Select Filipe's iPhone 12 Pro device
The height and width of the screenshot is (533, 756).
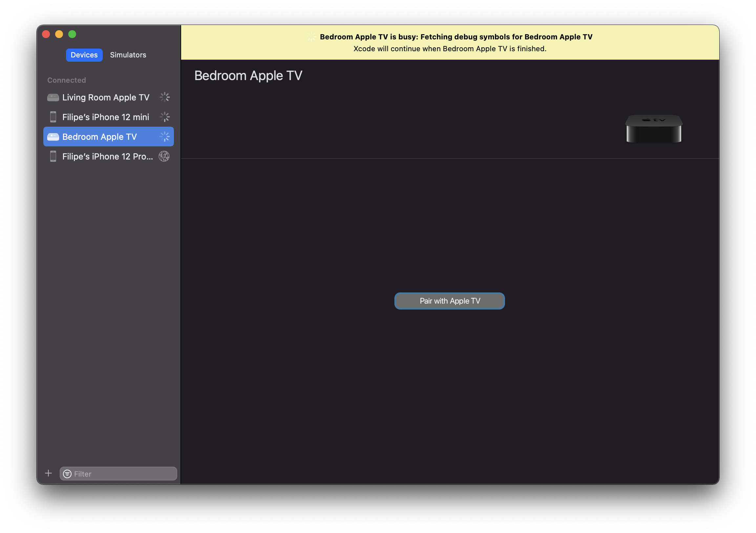tap(108, 157)
